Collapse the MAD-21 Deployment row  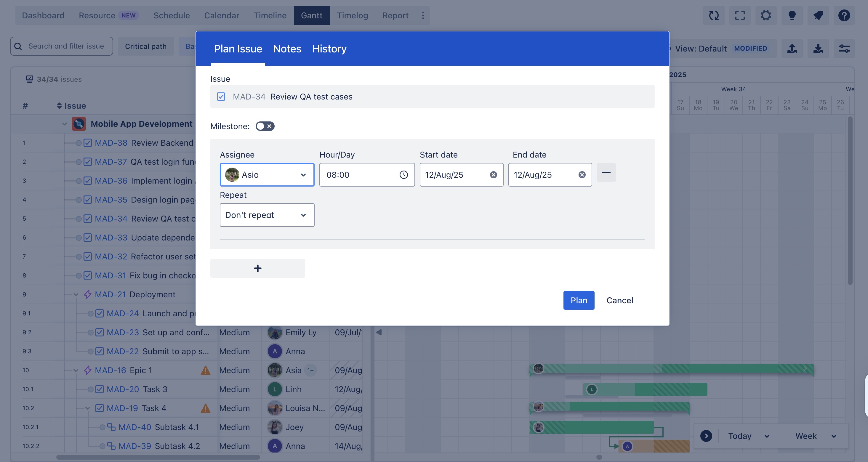pos(76,295)
